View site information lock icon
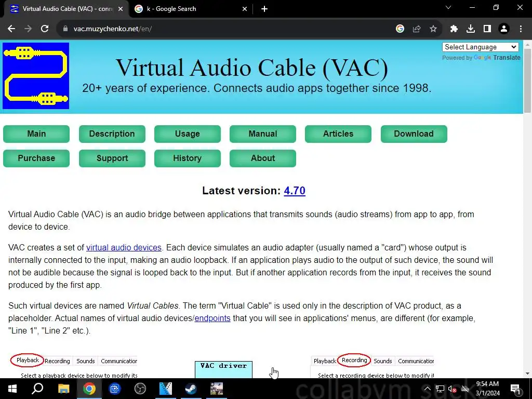The width and height of the screenshot is (532, 399). pyautogui.click(x=65, y=29)
